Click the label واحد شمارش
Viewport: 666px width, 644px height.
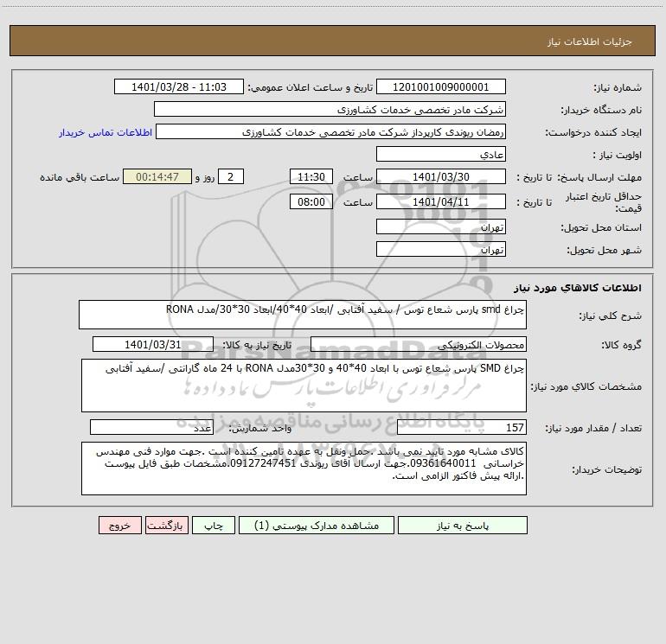(x=260, y=429)
